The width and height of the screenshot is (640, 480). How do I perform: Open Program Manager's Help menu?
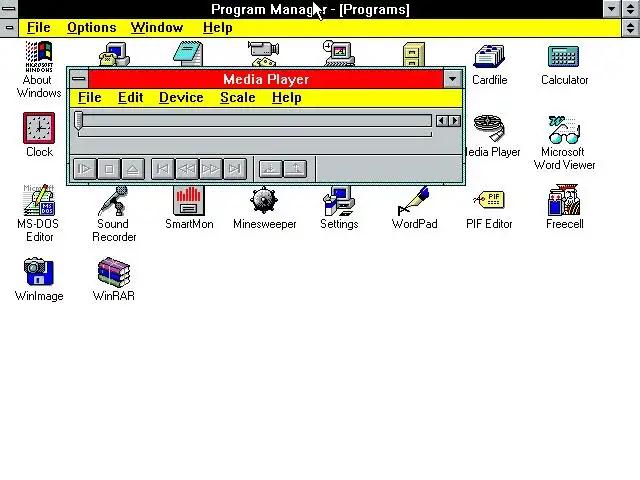click(218, 28)
